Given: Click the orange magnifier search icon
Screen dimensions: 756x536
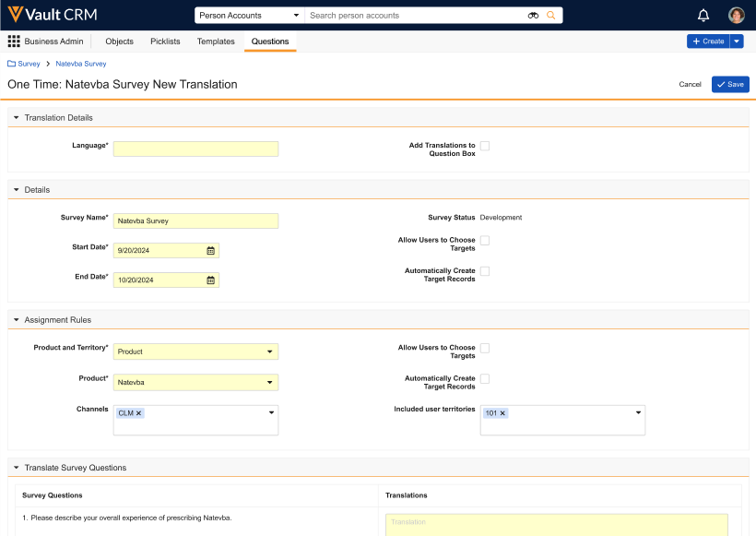Looking at the screenshot, I should tap(551, 16).
